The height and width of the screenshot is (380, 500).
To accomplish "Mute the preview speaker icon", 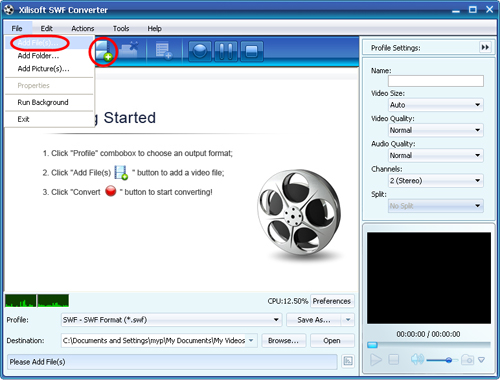I will pos(417,359).
